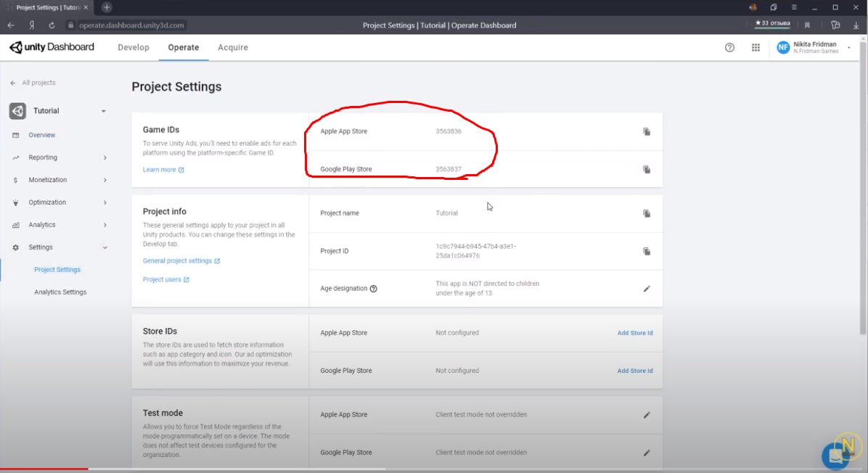Image resolution: width=868 pixels, height=473 pixels.
Task: Click the NF user avatar
Action: (x=783, y=48)
